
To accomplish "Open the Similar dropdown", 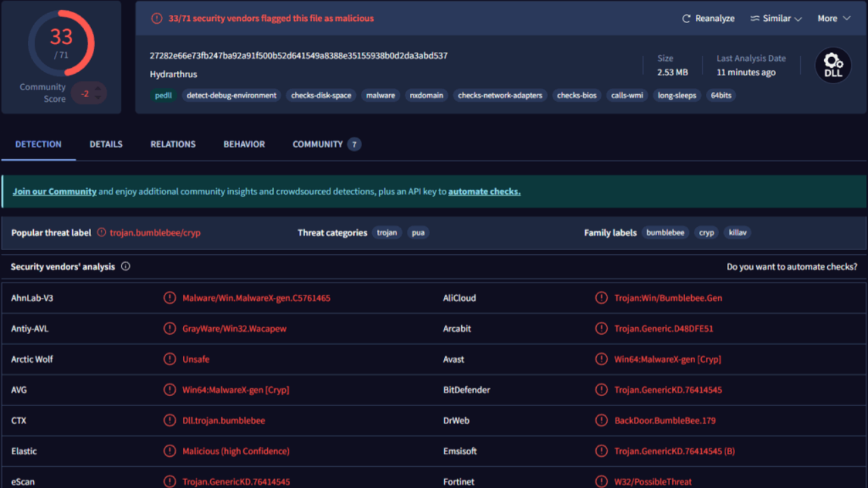I will click(x=776, y=18).
